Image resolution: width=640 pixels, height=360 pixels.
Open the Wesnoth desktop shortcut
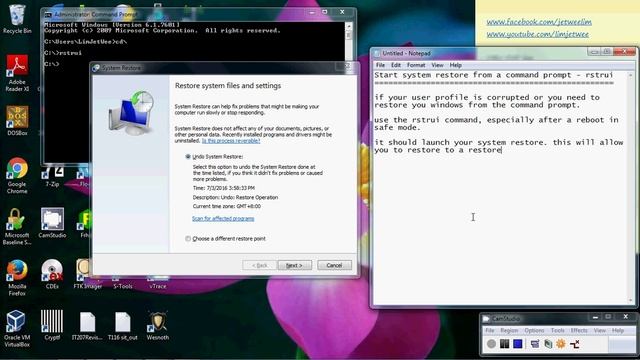[158, 325]
